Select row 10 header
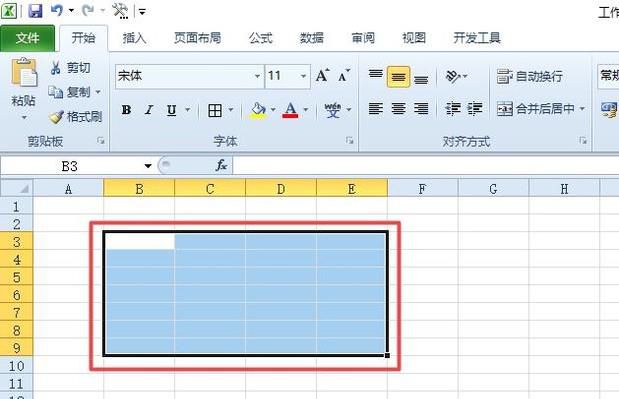This screenshot has width=619, height=399. (x=17, y=366)
